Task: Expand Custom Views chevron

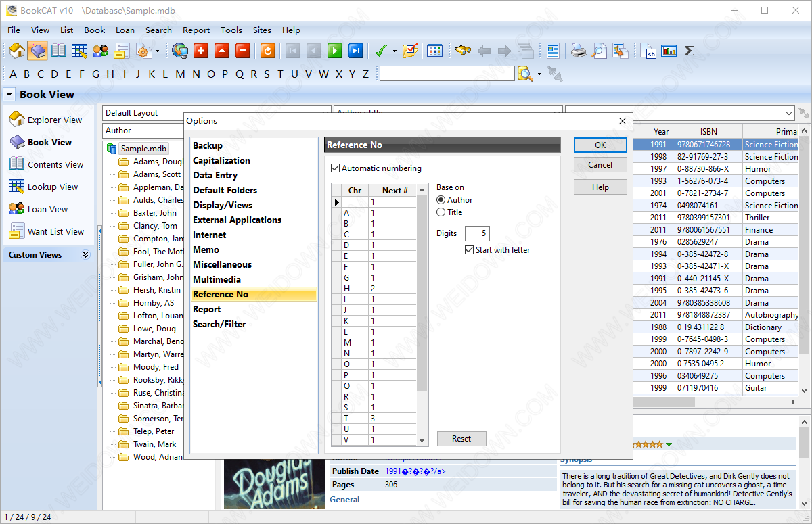Action: pos(85,255)
